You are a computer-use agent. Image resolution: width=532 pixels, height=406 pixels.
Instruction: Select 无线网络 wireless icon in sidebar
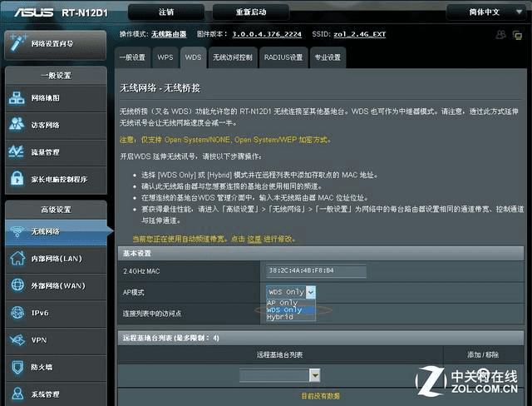coord(17,231)
